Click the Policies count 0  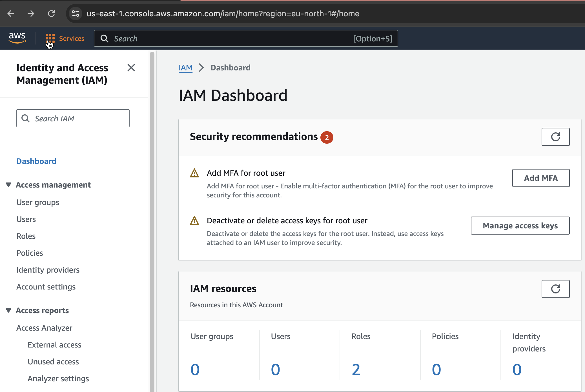(x=436, y=369)
